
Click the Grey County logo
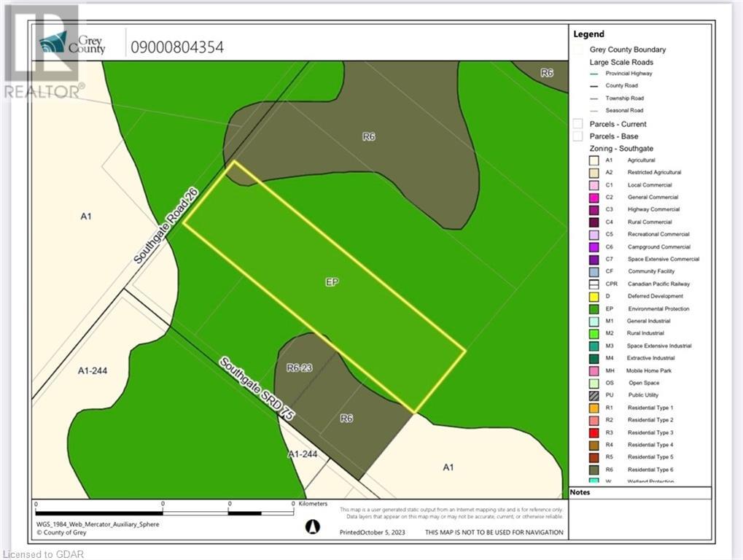click(x=70, y=42)
